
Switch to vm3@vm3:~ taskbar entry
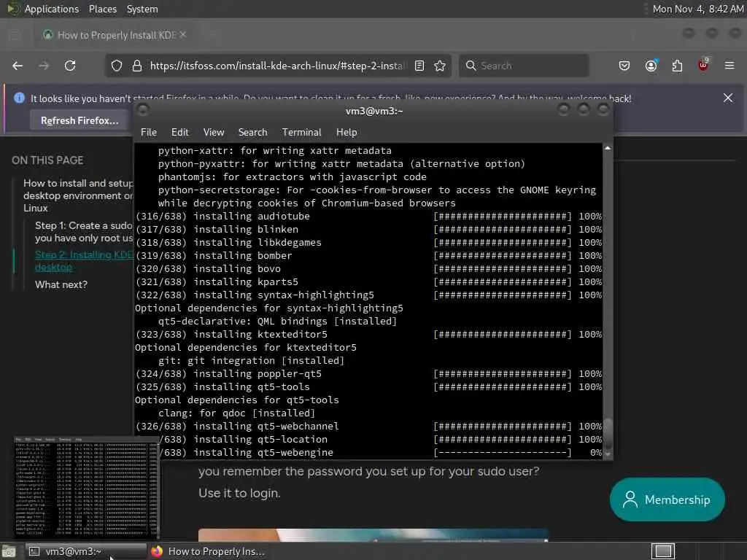point(86,551)
